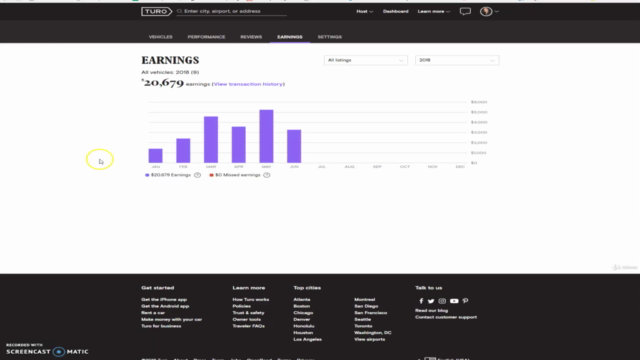Image resolution: width=640 pixels, height=360 pixels.
Task: Expand the Host menu
Action: coord(364,11)
